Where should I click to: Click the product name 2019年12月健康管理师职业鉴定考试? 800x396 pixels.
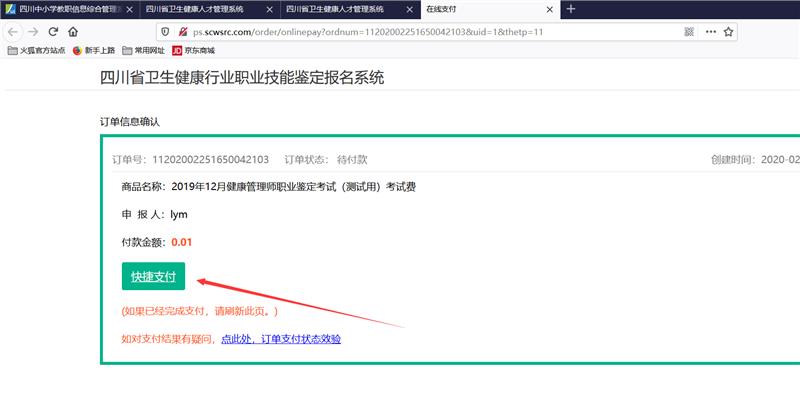tap(293, 187)
